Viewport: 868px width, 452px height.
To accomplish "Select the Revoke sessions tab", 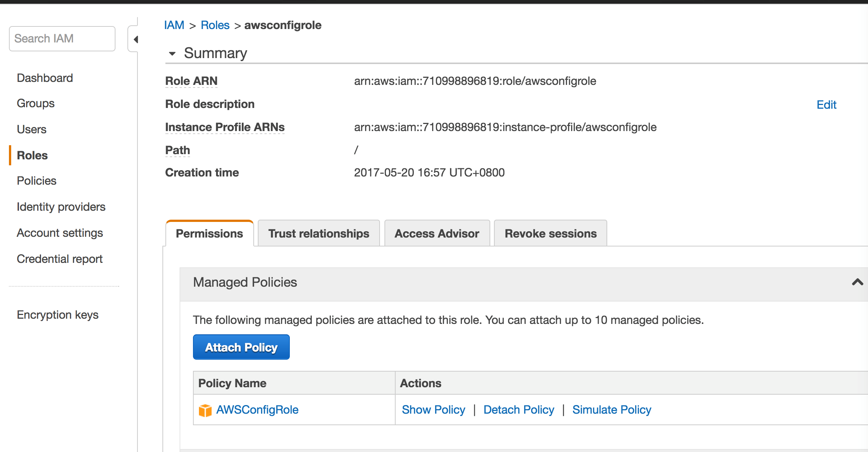I will tap(550, 233).
